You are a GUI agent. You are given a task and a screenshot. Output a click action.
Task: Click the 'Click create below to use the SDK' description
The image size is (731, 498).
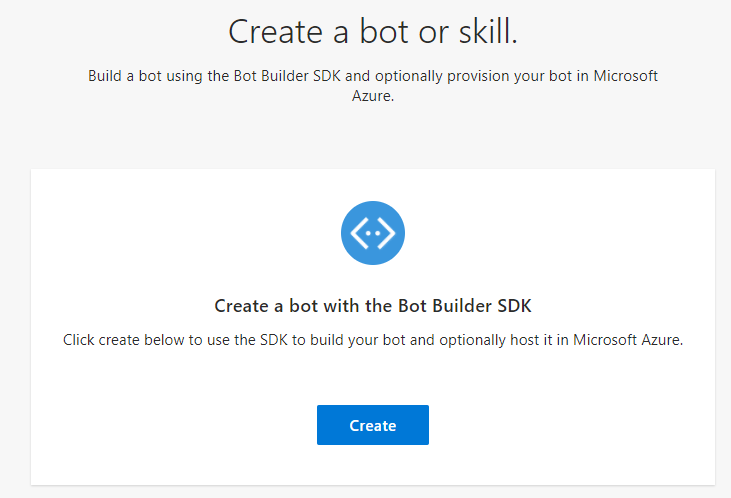pyautogui.click(x=373, y=340)
